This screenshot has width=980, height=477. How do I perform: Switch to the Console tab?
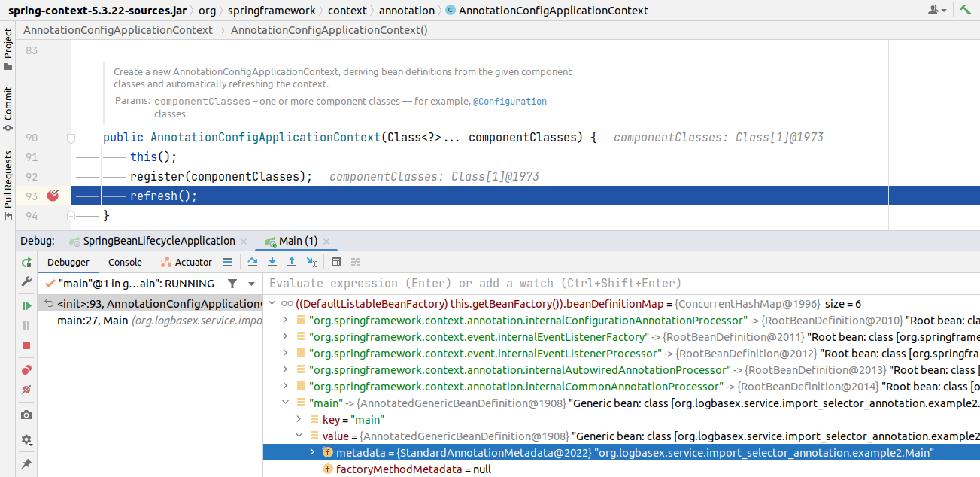pos(124,261)
